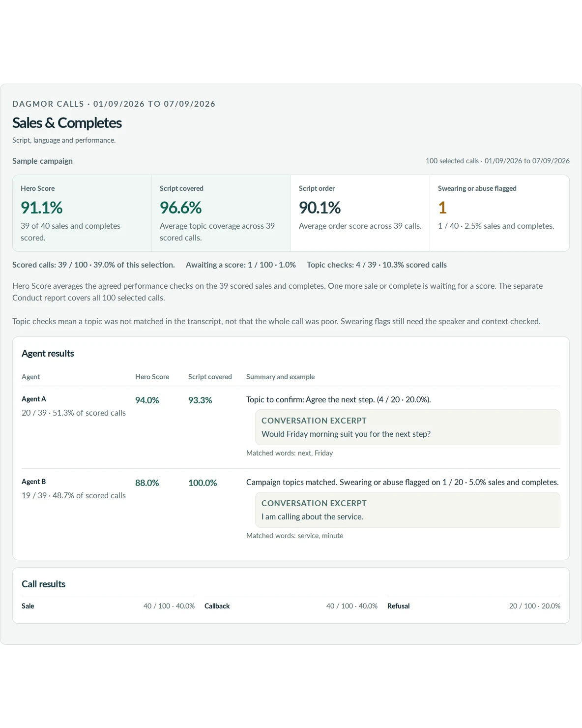This screenshot has height=728, width=582.
Task: Click the Call results section heading
Action: [x=43, y=584]
